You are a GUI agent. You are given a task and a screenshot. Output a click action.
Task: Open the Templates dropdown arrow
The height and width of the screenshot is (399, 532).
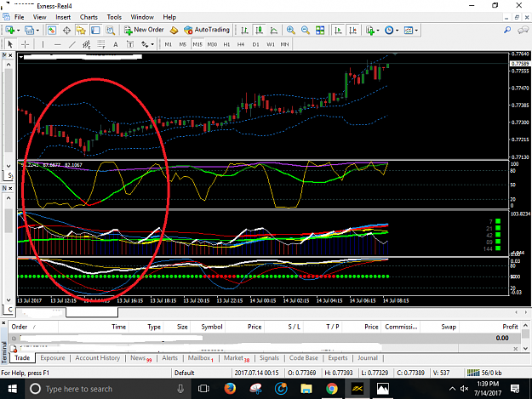point(416,31)
